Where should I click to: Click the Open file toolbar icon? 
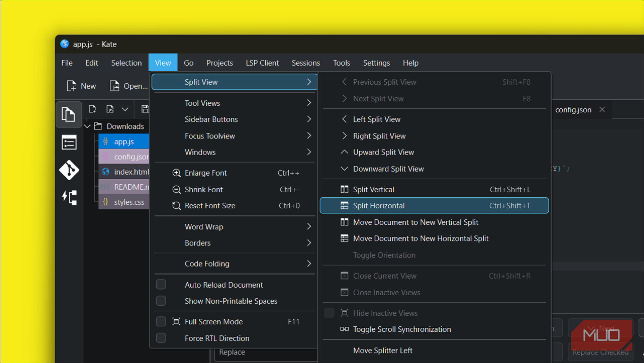point(115,86)
